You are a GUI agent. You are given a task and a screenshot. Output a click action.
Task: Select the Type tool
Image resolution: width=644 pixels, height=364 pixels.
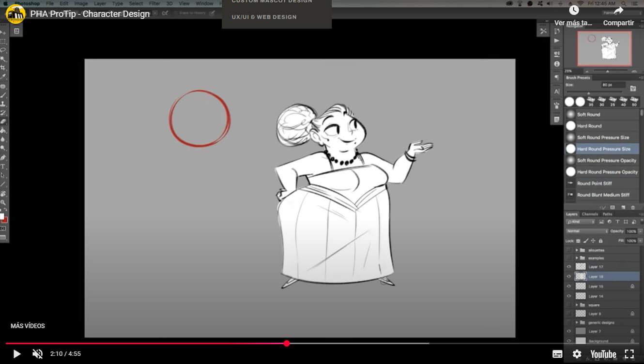[3, 167]
